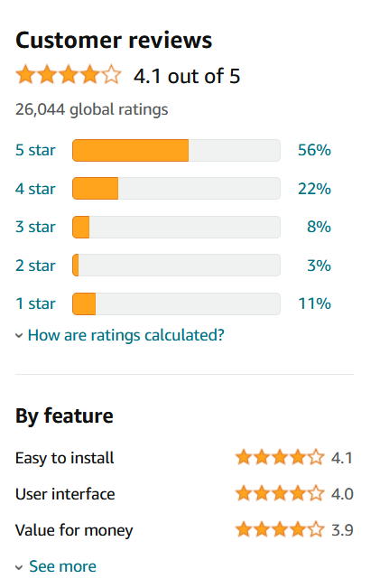Click the 4 star histogram bar
This screenshot has height=588, width=380.
176,189
